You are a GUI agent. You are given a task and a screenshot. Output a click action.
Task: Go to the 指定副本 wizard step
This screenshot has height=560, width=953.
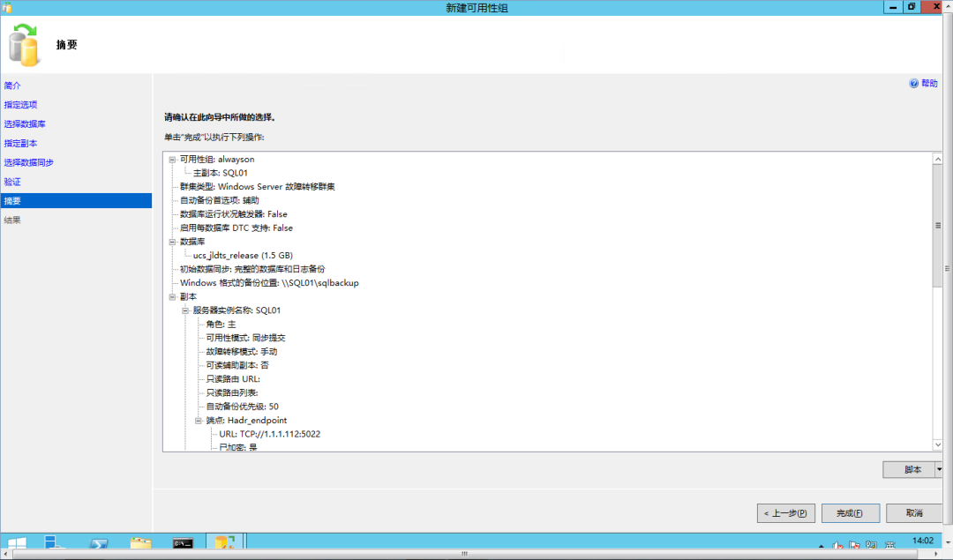click(x=20, y=144)
